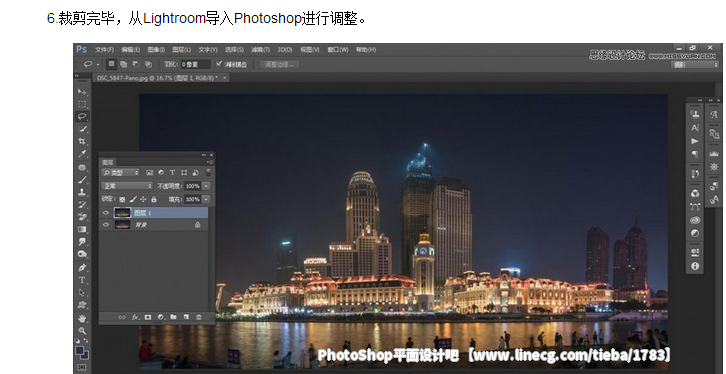726x374 pixels.
Task: Select the Zoom magnifier tool
Action: pos(82,331)
